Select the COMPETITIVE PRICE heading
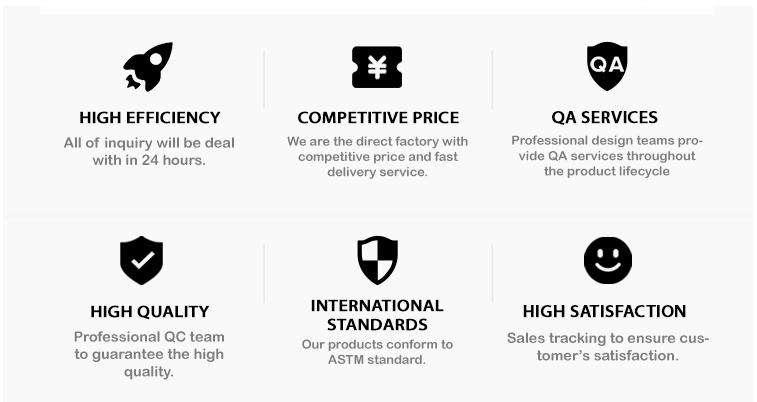Screen dimensions: 757x402 point(378,118)
